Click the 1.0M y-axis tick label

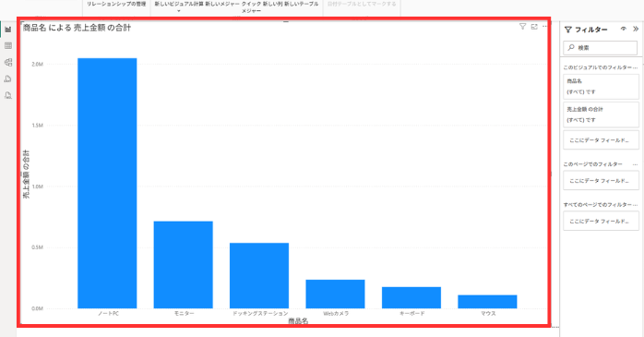38,187
